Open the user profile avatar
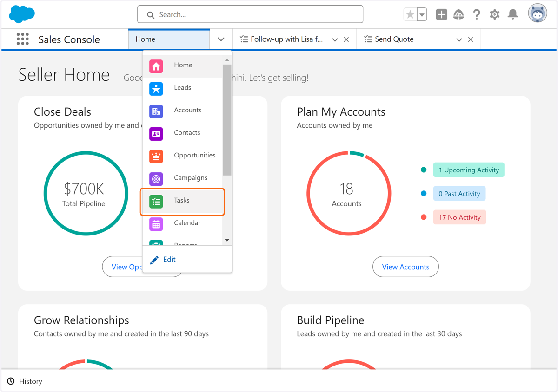The image size is (558, 392). tap(538, 13)
